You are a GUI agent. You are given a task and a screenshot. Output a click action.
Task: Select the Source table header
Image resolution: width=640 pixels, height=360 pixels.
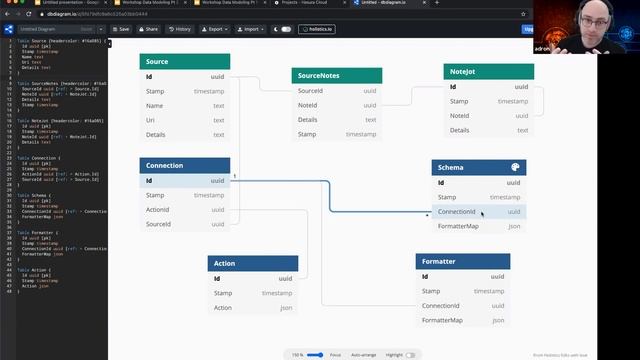[184, 62]
